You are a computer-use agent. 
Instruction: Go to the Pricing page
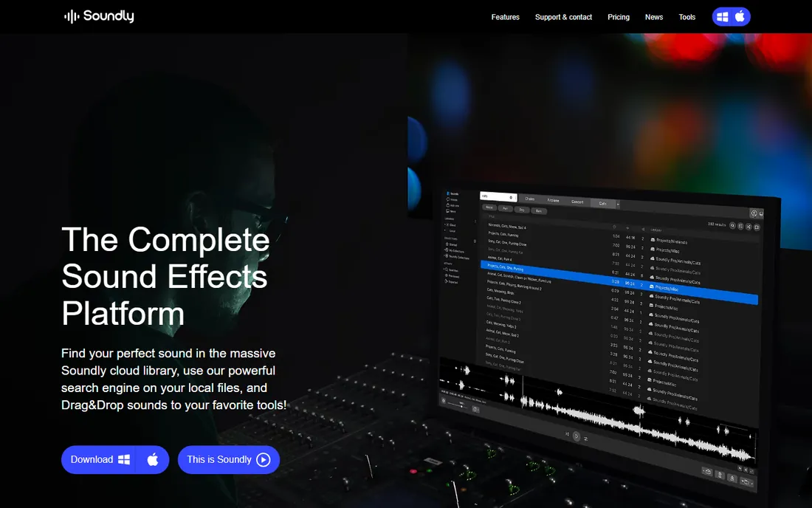[619, 17]
